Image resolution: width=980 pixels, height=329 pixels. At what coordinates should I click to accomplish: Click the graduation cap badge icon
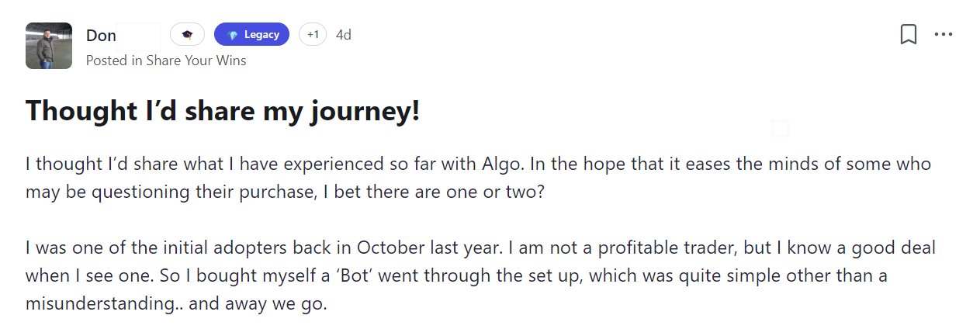pos(187,35)
